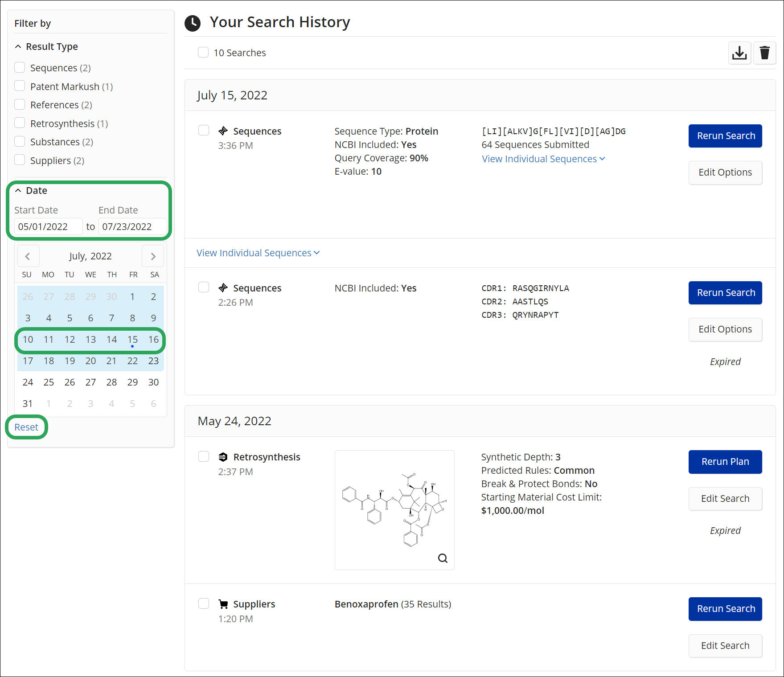Check the References filter checkbox
Viewport: 784px width, 677px height.
20,104
